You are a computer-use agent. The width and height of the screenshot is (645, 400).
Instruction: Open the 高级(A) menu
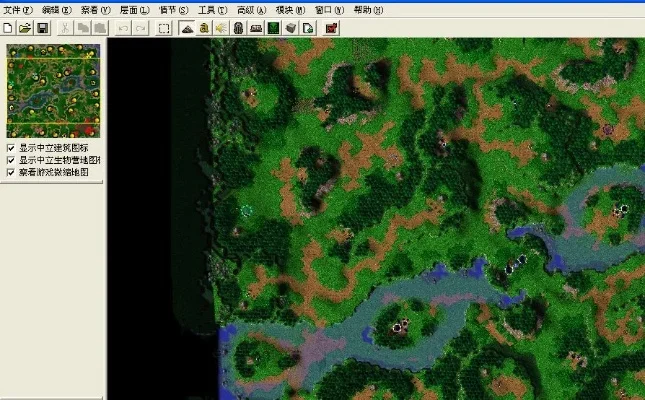(252, 10)
